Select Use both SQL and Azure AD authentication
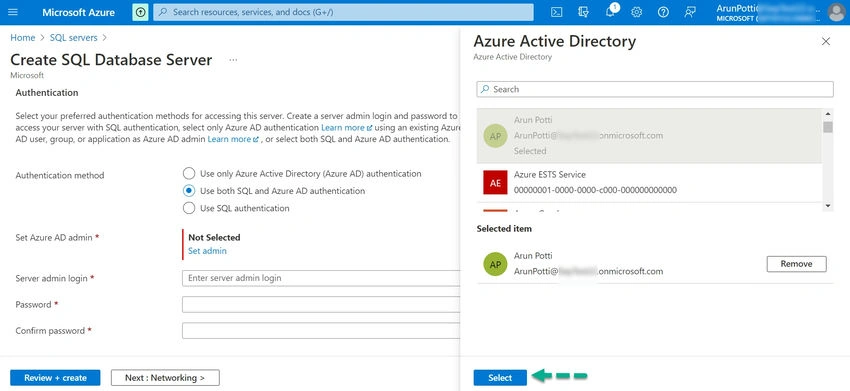 click(x=189, y=191)
